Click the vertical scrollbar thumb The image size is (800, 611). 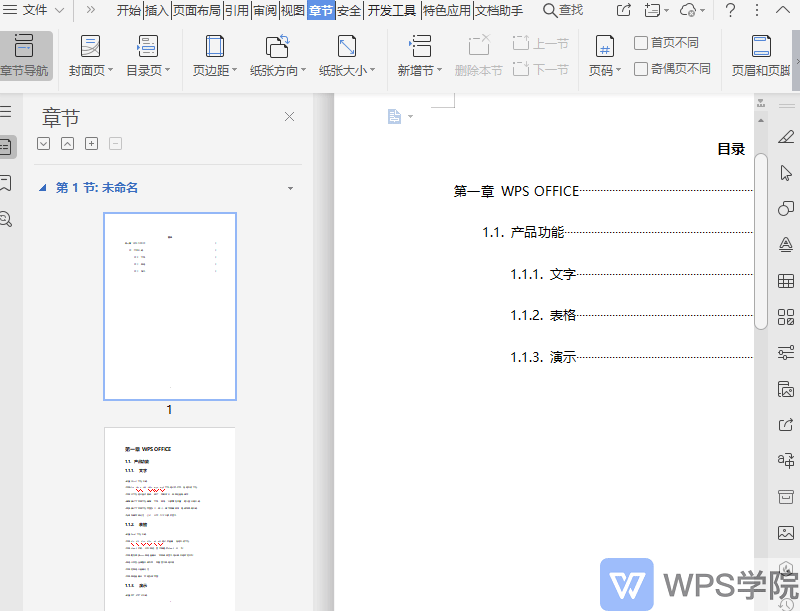[761, 241]
